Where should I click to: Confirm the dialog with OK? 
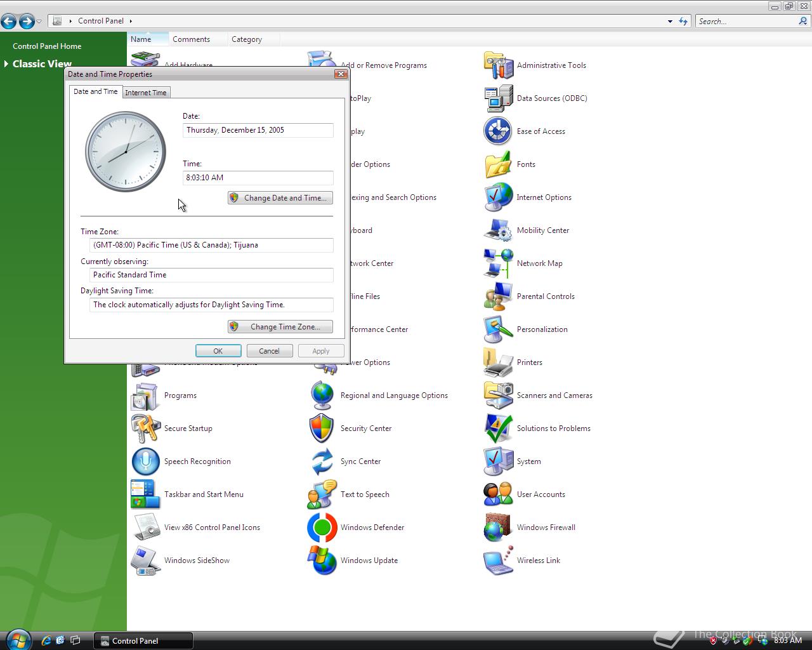(x=218, y=351)
